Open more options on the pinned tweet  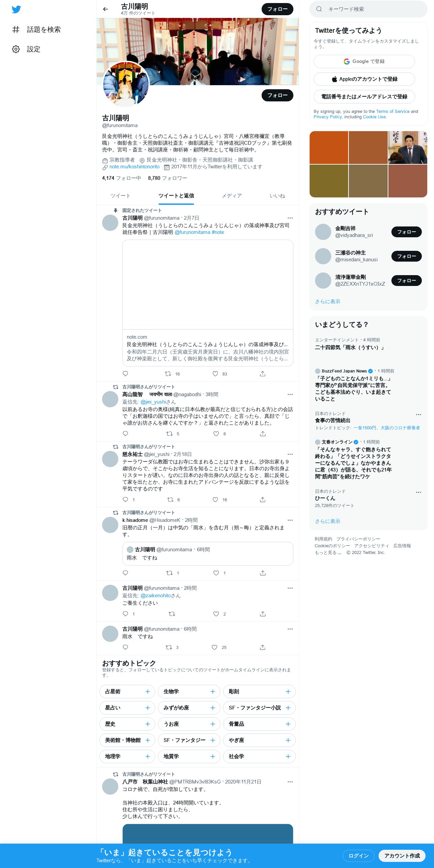click(290, 218)
